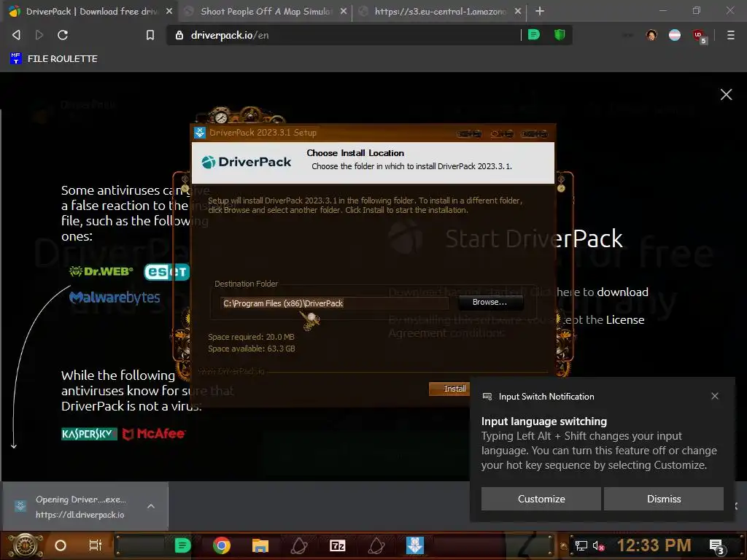
Task: Open the green chat app in taskbar
Action: coord(182,545)
